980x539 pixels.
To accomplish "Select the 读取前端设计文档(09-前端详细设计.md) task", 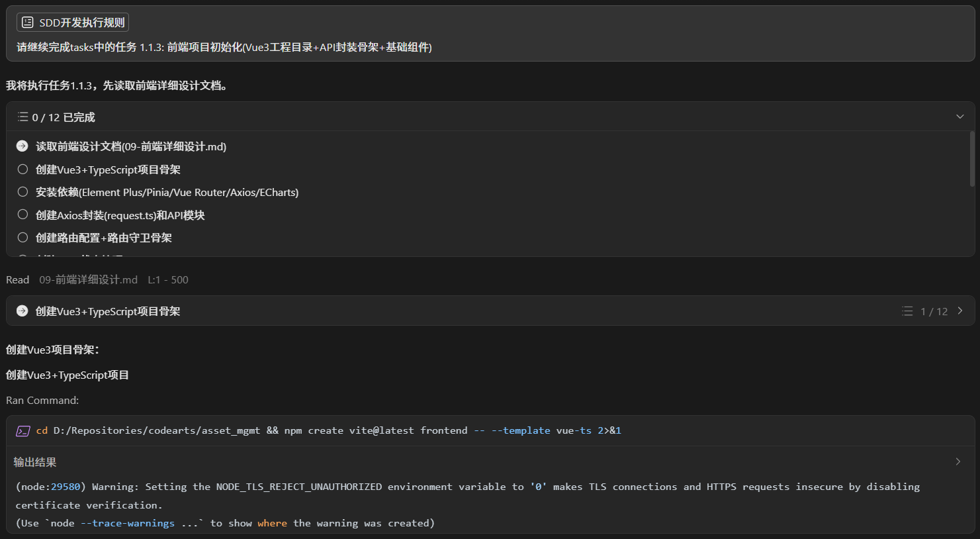I will coord(131,147).
